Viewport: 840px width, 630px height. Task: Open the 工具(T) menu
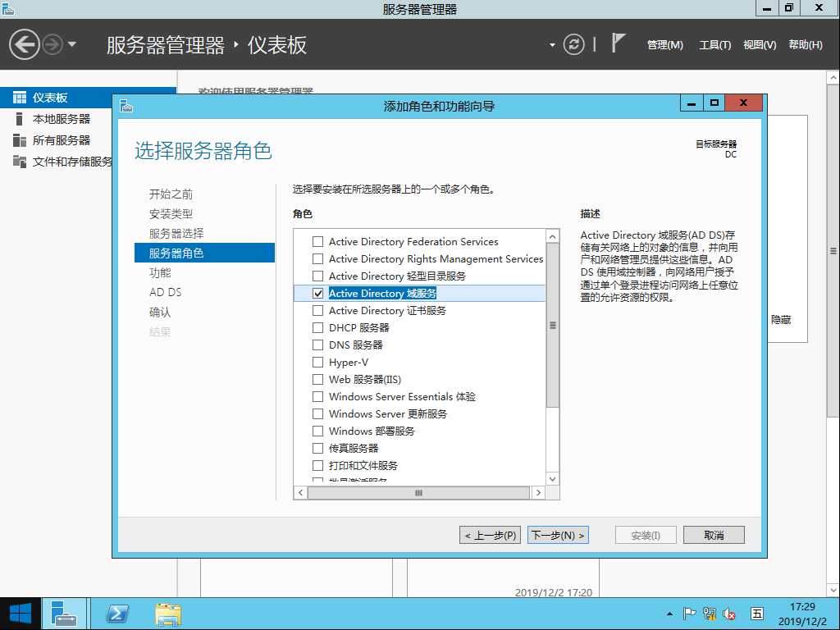(x=714, y=45)
